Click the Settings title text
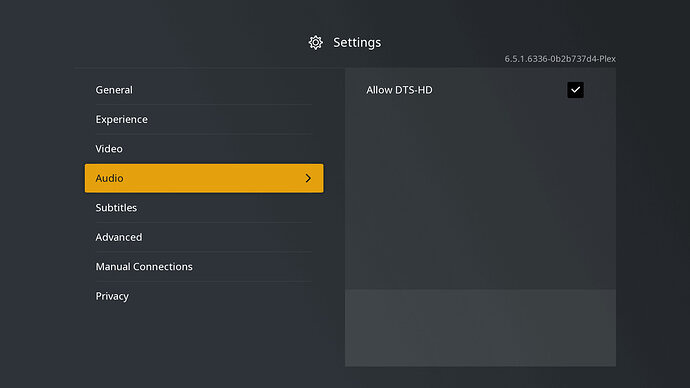690x388 pixels. (357, 43)
